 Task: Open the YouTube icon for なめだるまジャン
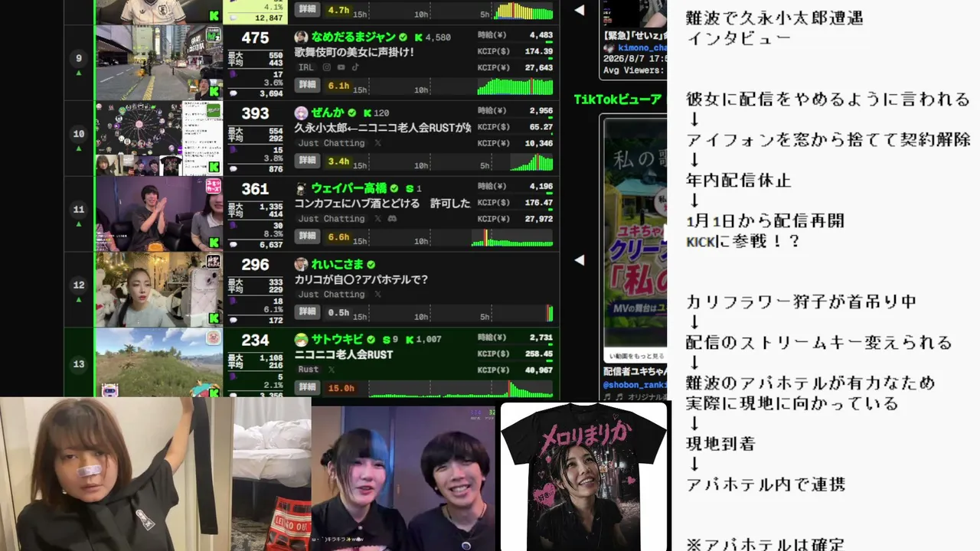[341, 67]
